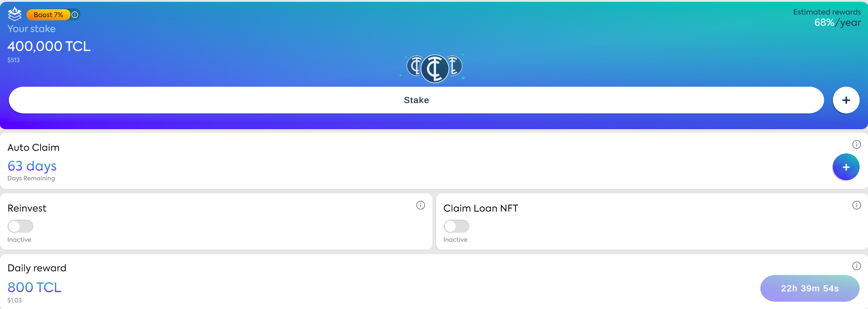Click the stacked layers logo icon
Image resolution: width=868 pixels, height=309 pixels.
pos(15,14)
